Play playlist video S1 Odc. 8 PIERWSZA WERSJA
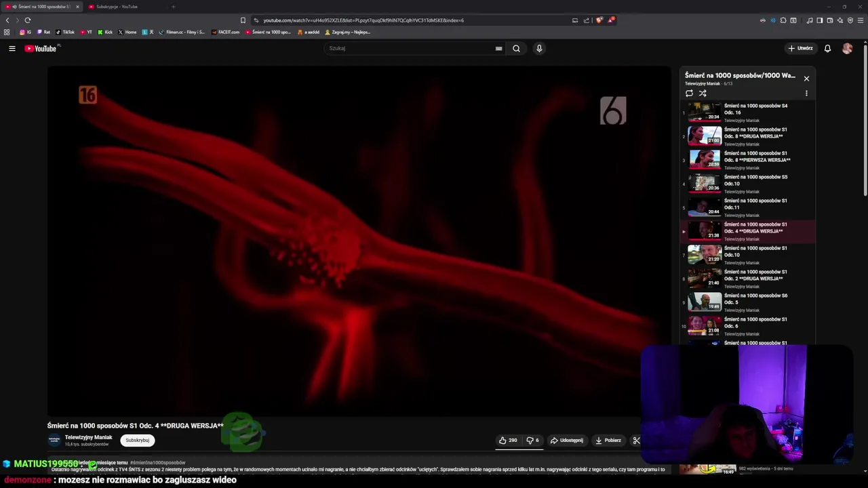Viewport: 868px width, 488px height. pos(749,160)
